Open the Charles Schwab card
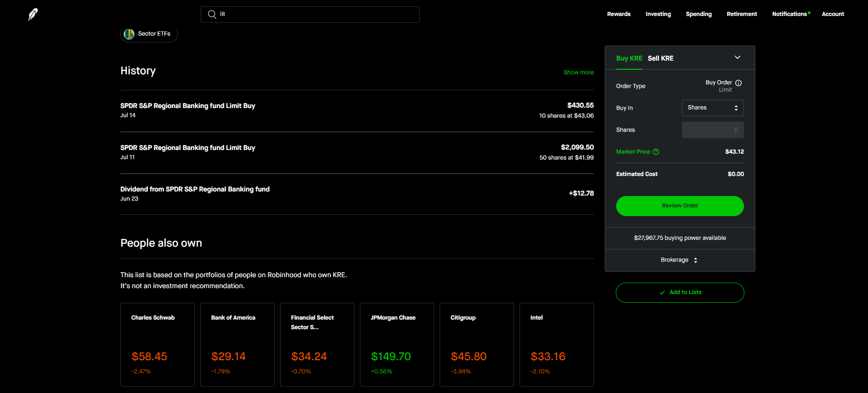The height and width of the screenshot is (393, 868). pos(157,345)
